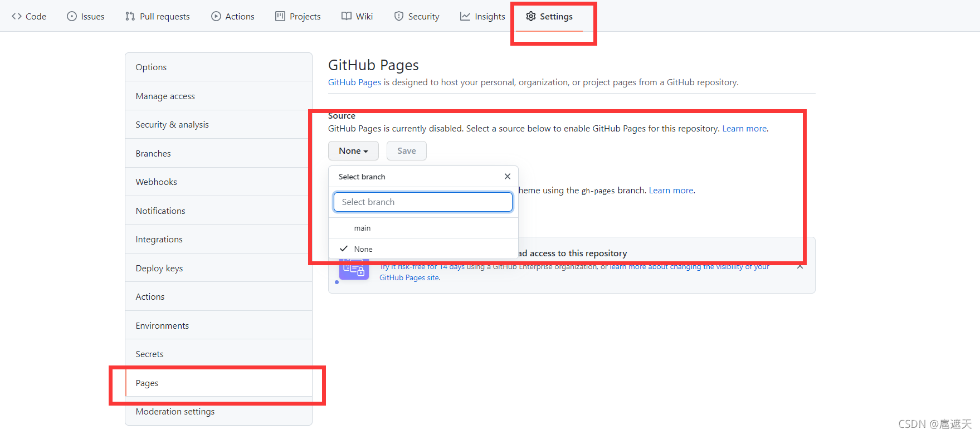Click the locked pages illustration icon
The height and width of the screenshot is (434, 980).
[354, 270]
